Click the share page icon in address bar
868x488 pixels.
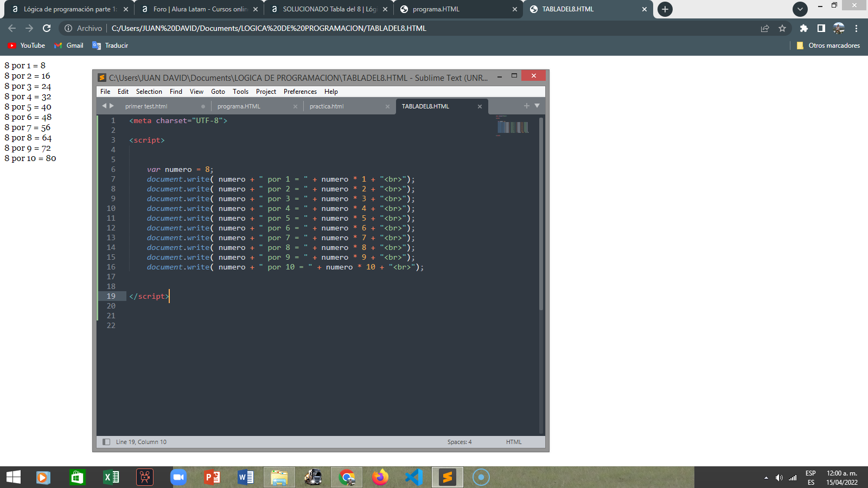point(765,28)
